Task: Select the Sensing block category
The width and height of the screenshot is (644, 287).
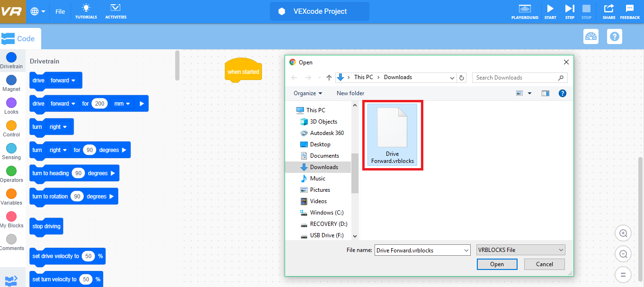Action: pos(11,152)
